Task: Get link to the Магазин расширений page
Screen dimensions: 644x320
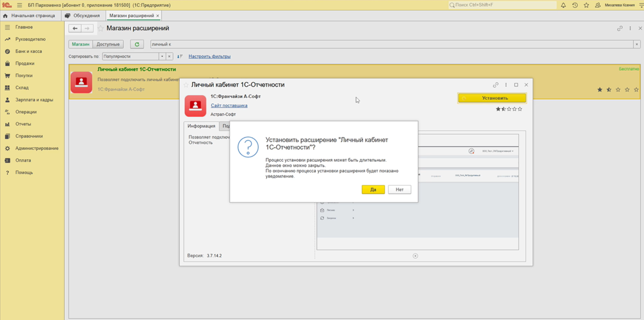Action: (x=620, y=29)
